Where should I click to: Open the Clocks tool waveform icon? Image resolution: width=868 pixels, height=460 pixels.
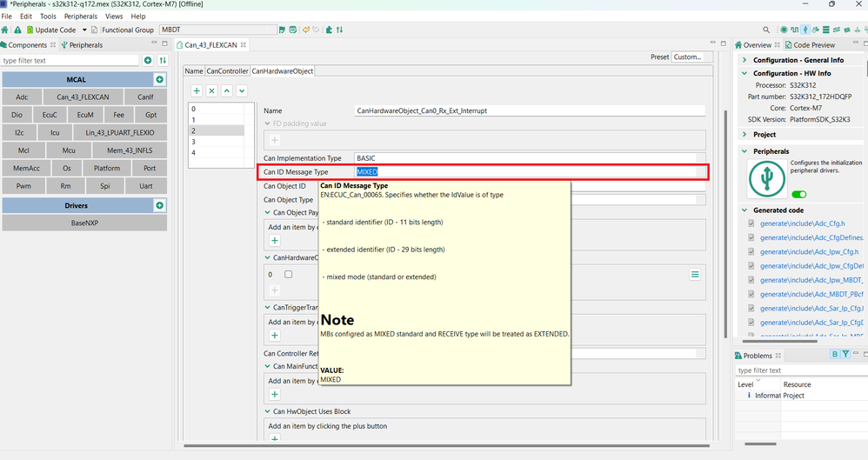[794, 30]
